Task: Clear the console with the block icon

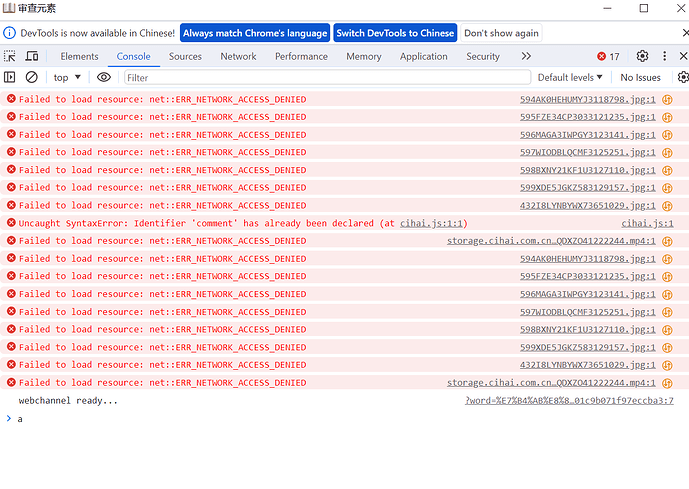Action: (32, 77)
